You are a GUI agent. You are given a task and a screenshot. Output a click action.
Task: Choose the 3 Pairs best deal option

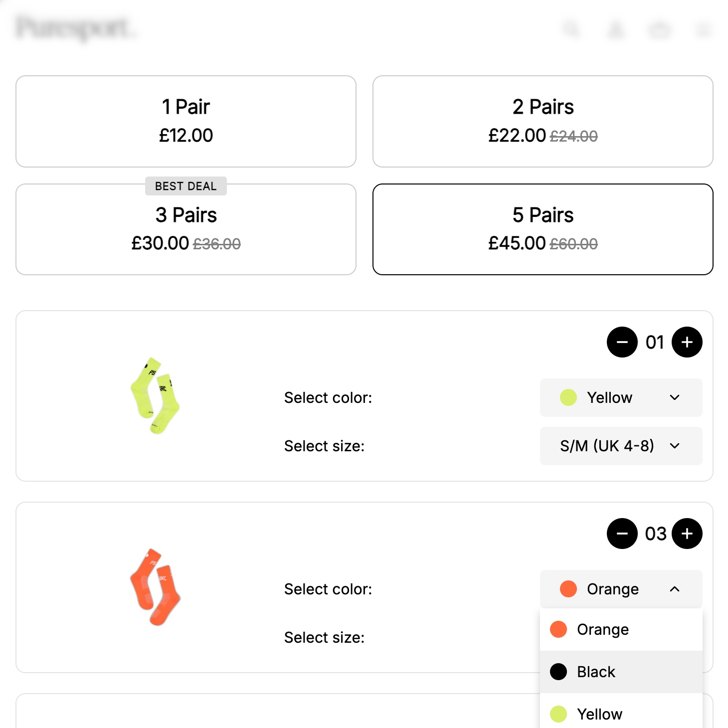coord(185,229)
